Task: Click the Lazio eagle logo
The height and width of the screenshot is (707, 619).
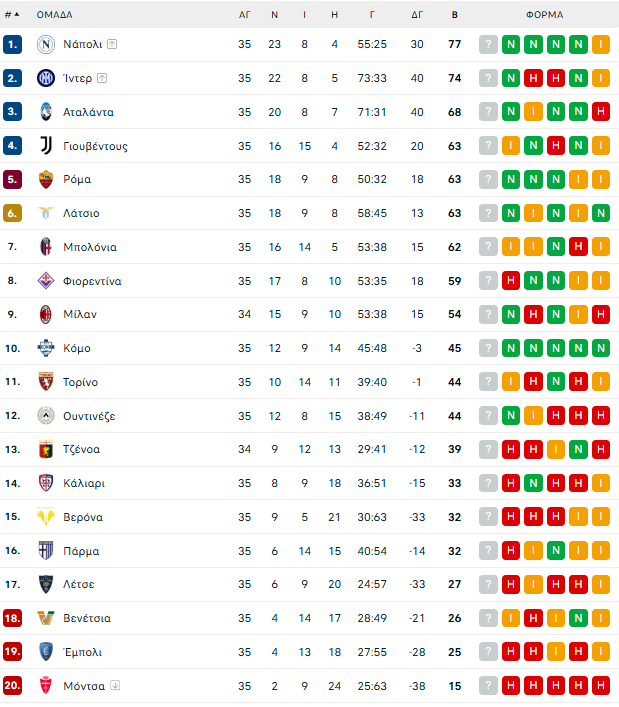Action: 45,213
